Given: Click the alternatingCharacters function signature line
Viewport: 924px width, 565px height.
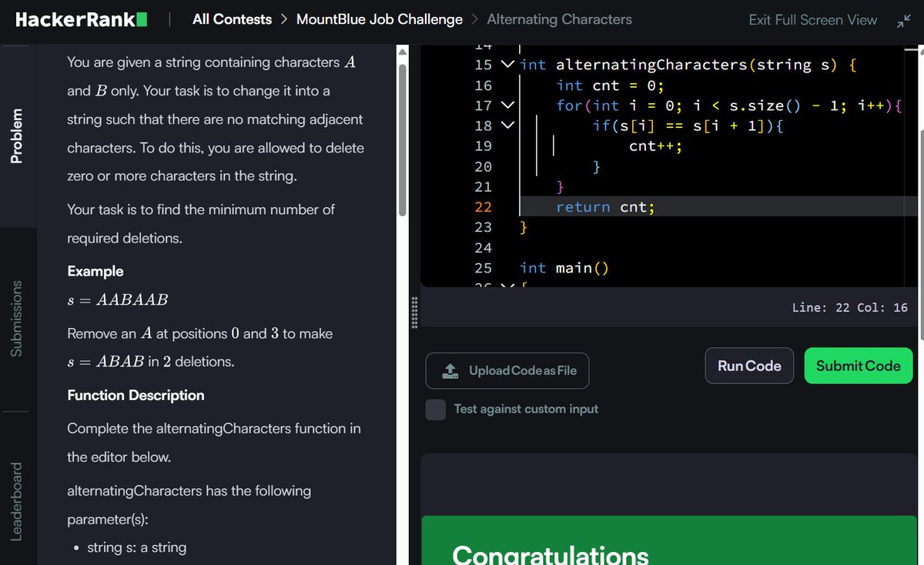Looking at the screenshot, I should (x=688, y=65).
